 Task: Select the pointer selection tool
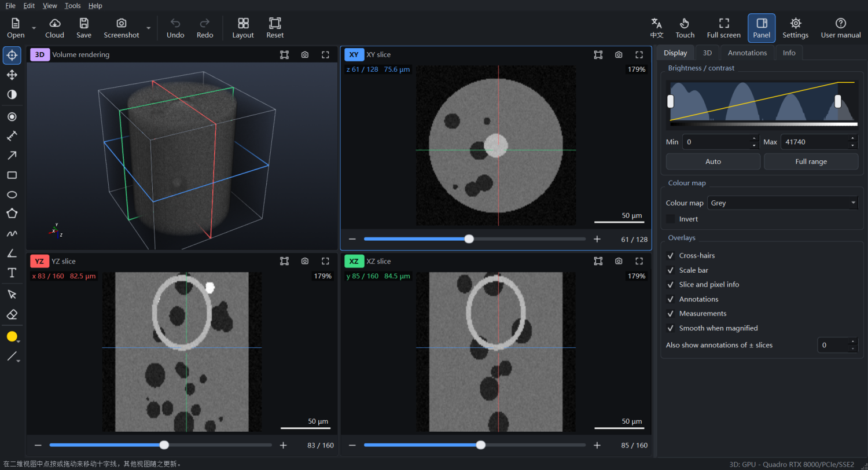pos(12,295)
